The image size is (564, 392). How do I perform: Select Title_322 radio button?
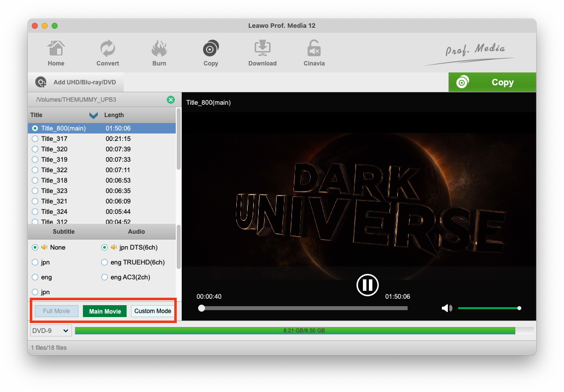coord(35,170)
